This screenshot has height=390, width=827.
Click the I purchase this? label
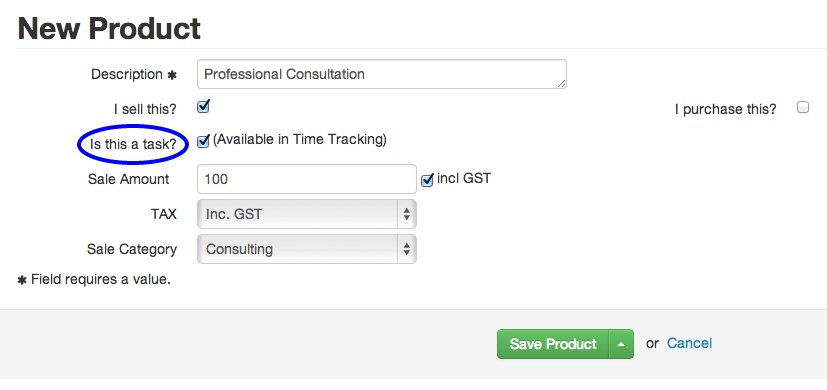(726, 109)
